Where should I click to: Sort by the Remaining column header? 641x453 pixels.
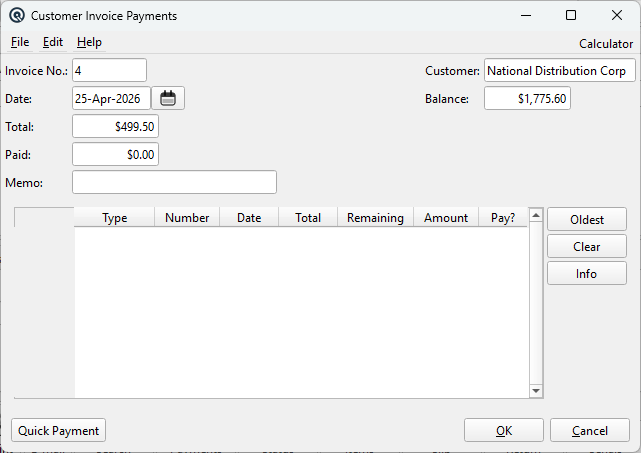[375, 218]
